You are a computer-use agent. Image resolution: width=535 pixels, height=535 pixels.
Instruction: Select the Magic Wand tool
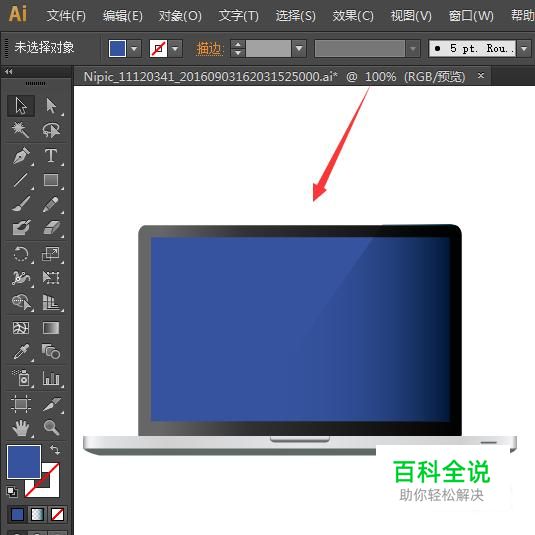21,130
